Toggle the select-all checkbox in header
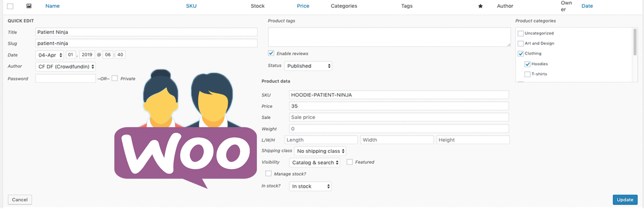644x209 pixels. point(10,6)
